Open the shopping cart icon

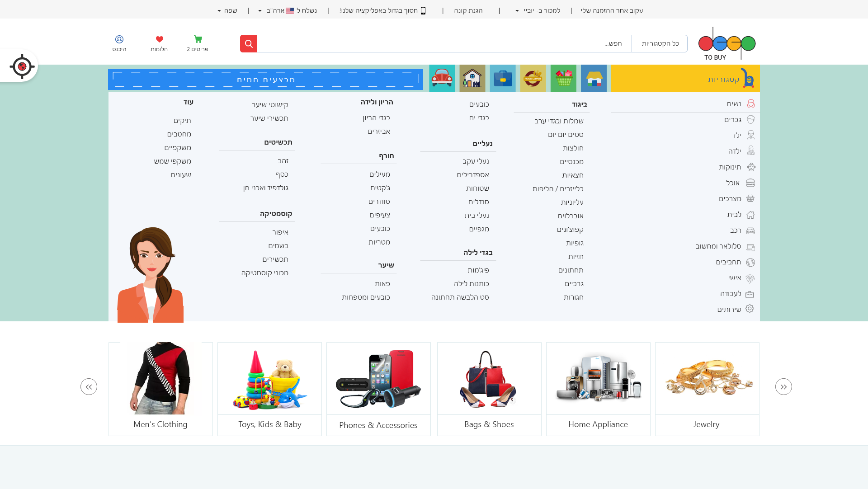click(x=198, y=39)
